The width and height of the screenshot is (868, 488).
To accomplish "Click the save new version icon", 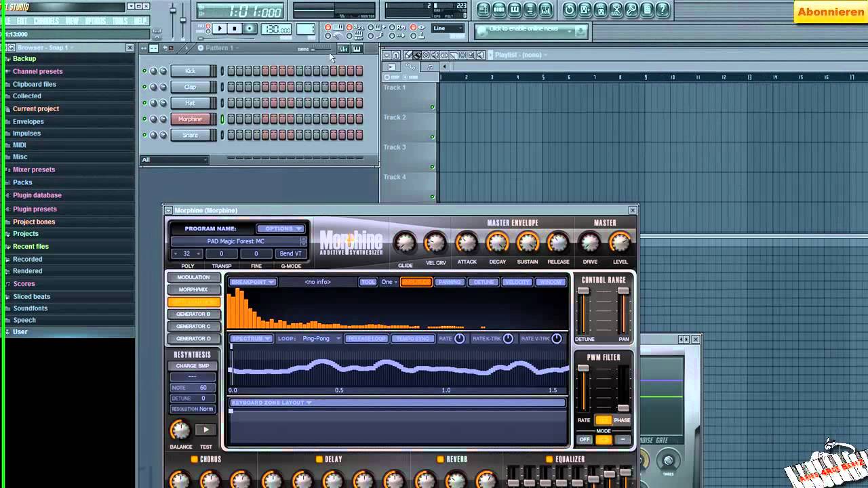I will pyautogui.click(x=585, y=9).
